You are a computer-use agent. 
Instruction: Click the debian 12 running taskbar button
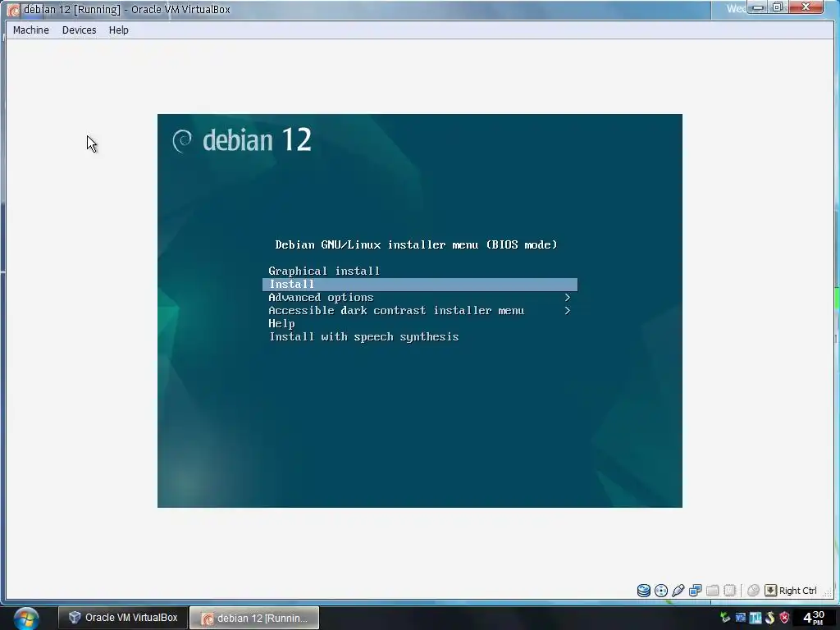[254, 619]
